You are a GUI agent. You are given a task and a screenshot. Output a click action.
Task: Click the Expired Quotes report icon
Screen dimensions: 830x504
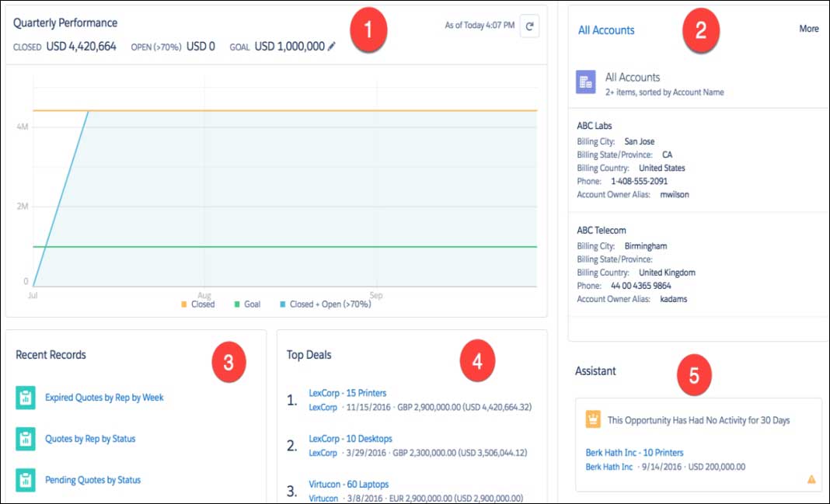point(26,398)
